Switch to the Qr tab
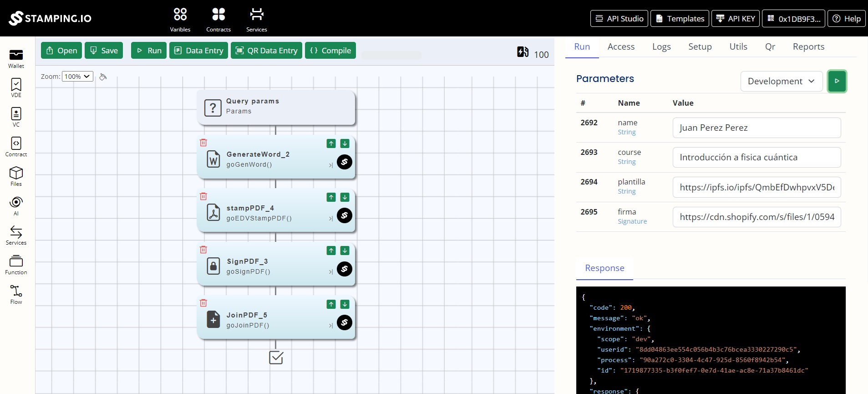Screen dimensions: 868x394 tap(770, 46)
